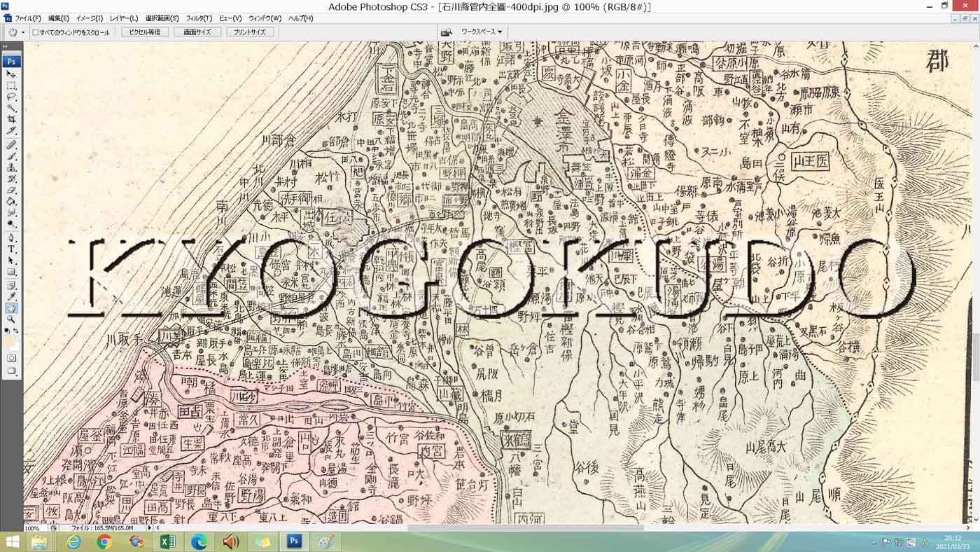Image resolution: width=980 pixels, height=552 pixels.
Task: Collapse the toolbox with double-arrow
Action: pos(6,47)
